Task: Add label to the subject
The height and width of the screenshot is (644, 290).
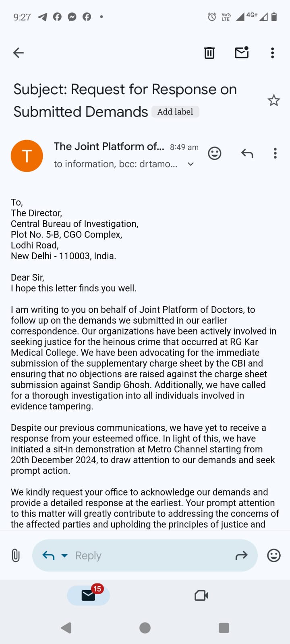Action: [x=175, y=112]
